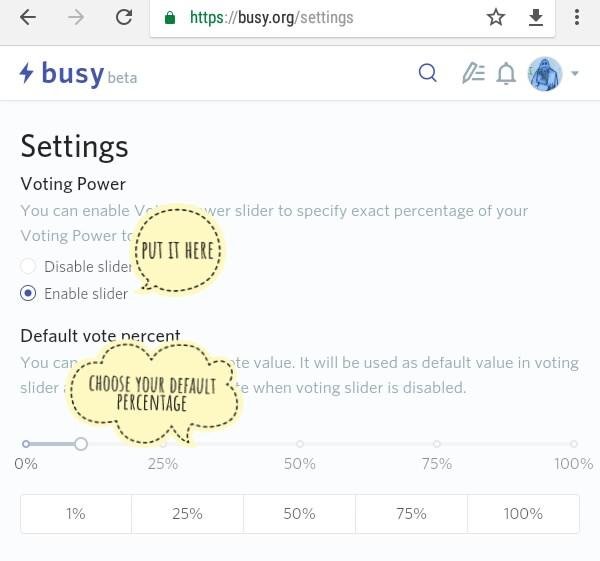Click the browser forward arrow
600x561 pixels.
(77, 17)
